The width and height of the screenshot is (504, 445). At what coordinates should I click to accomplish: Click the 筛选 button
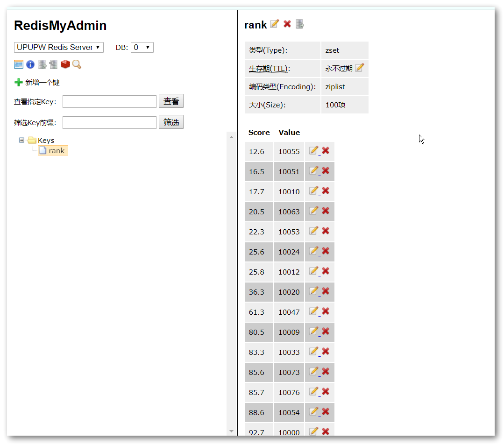click(171, 122)
